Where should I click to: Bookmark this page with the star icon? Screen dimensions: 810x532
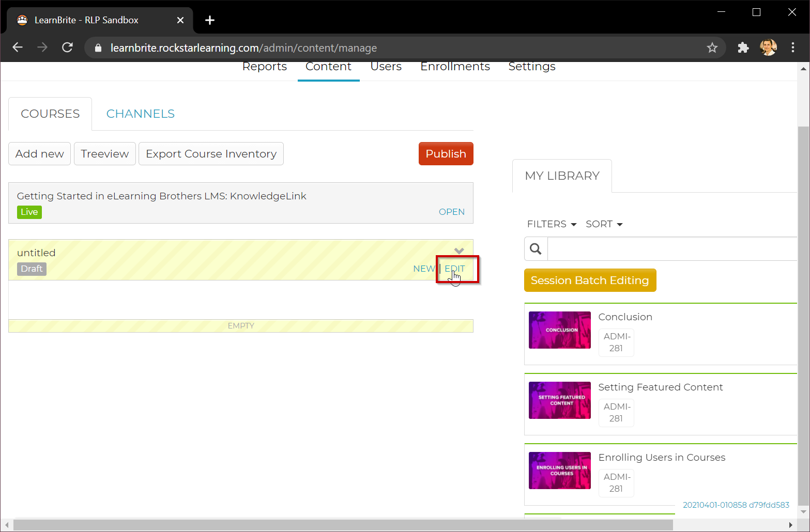point(712,48)
